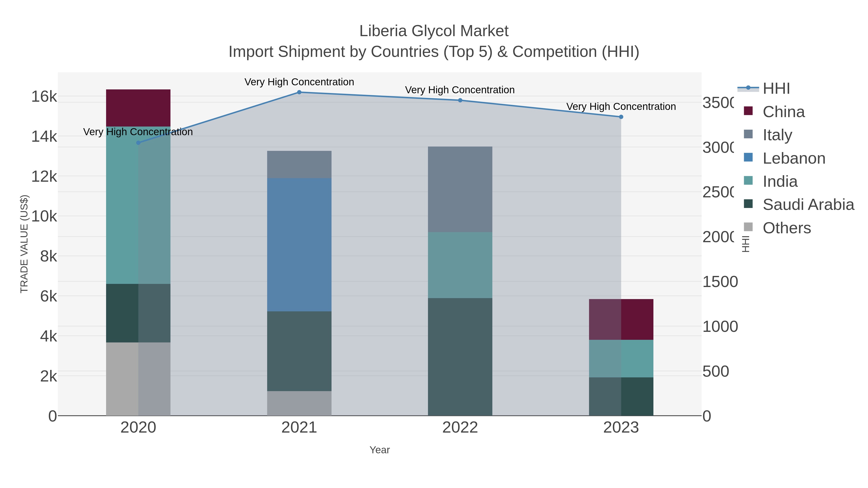Select the India bar segment in 2020
Screen dimensions: 868x488
point(138,205)
